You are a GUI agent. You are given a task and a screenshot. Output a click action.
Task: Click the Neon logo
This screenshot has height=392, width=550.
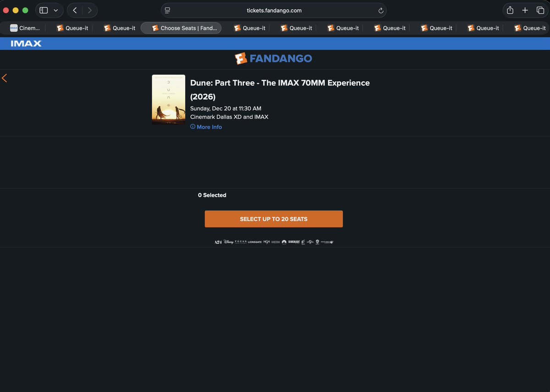275,242
